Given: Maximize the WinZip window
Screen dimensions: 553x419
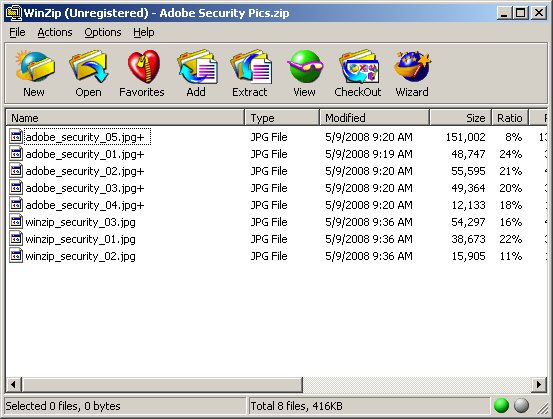Looking at the screenshot, I should (x=521, y=13).
